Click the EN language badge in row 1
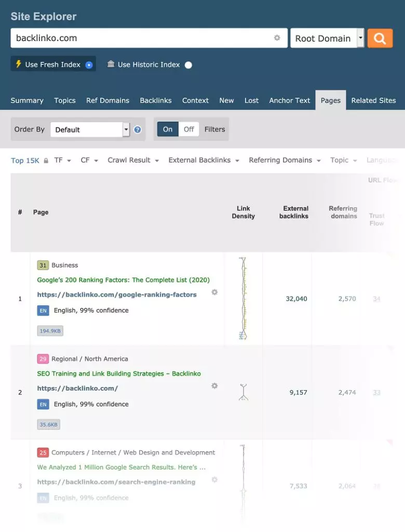The height and width of the screenshot is (532, 405). [x=43, y=311]
